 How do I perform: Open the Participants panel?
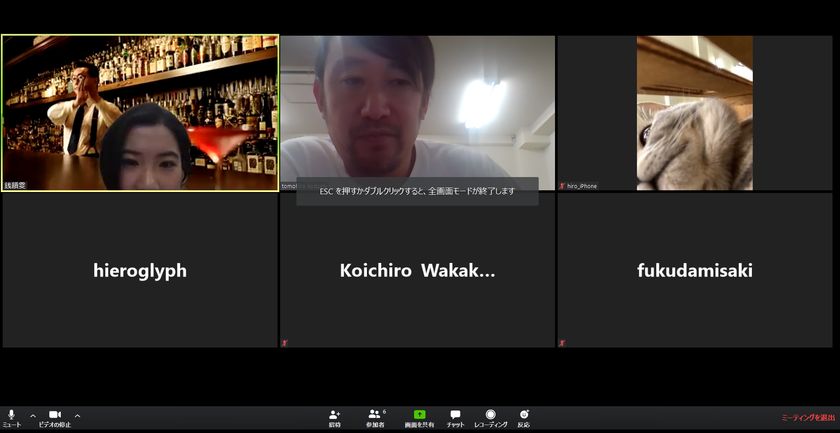375,416
